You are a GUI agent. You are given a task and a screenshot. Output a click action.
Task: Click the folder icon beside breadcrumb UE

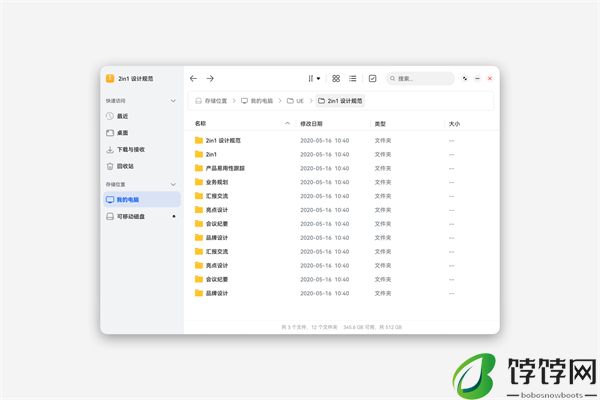coord(290,101)
